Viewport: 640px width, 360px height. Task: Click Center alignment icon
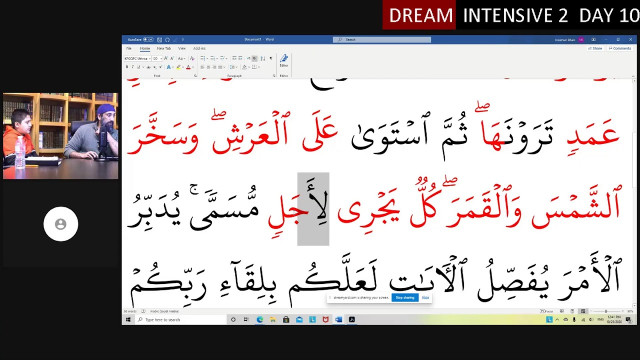pyautogui.click(x=208, y=67)
